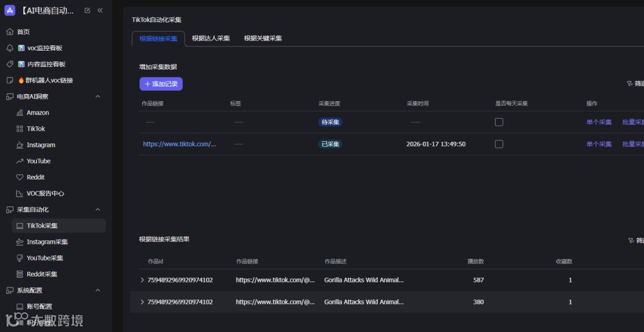Viewport: 644px width, 332px height.
Task: Click 单个采集 in the 已采集 row
Action: [599, 144]
